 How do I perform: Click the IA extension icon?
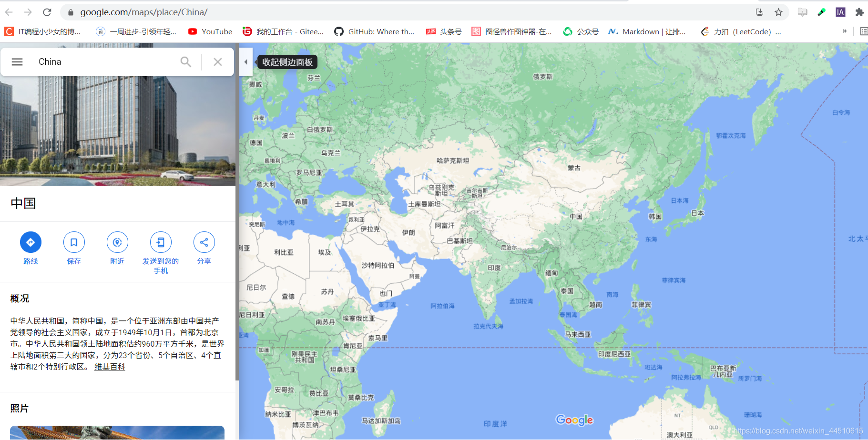(840, 12)
